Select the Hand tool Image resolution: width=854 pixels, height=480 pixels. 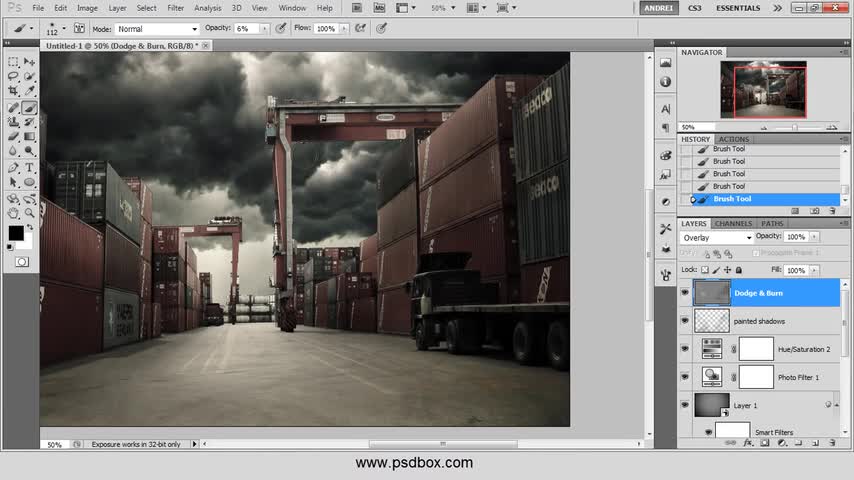13,214
